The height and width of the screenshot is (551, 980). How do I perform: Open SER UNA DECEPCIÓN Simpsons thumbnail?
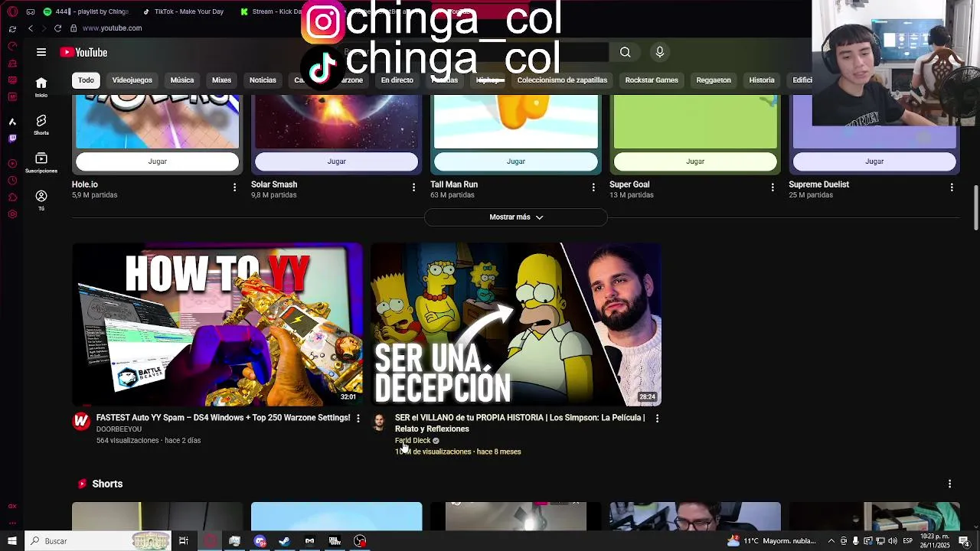pos(516,324)
